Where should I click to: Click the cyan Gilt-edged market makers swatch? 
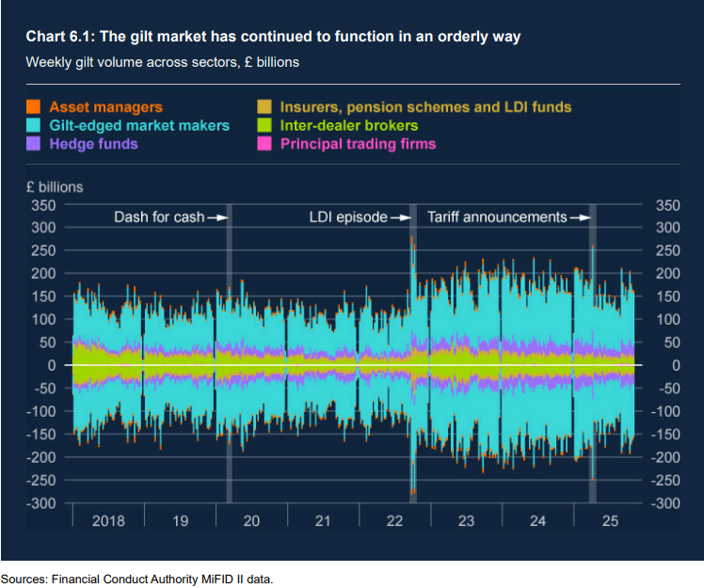point(33,125)
